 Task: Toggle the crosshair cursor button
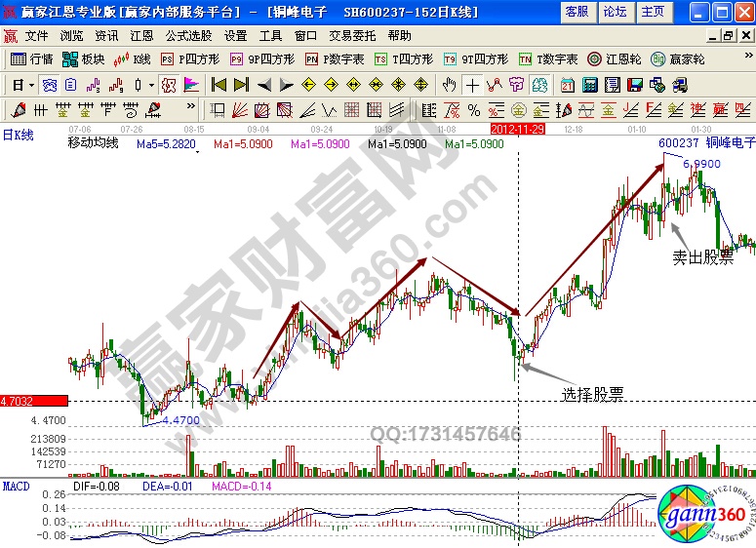472,84
